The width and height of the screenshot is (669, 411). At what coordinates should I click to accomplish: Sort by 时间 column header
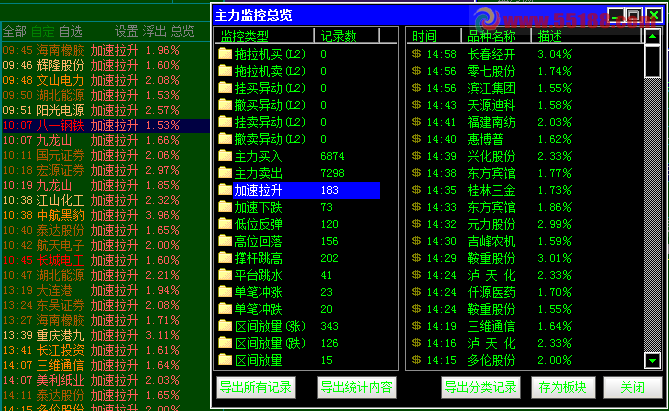pos(433,36)
